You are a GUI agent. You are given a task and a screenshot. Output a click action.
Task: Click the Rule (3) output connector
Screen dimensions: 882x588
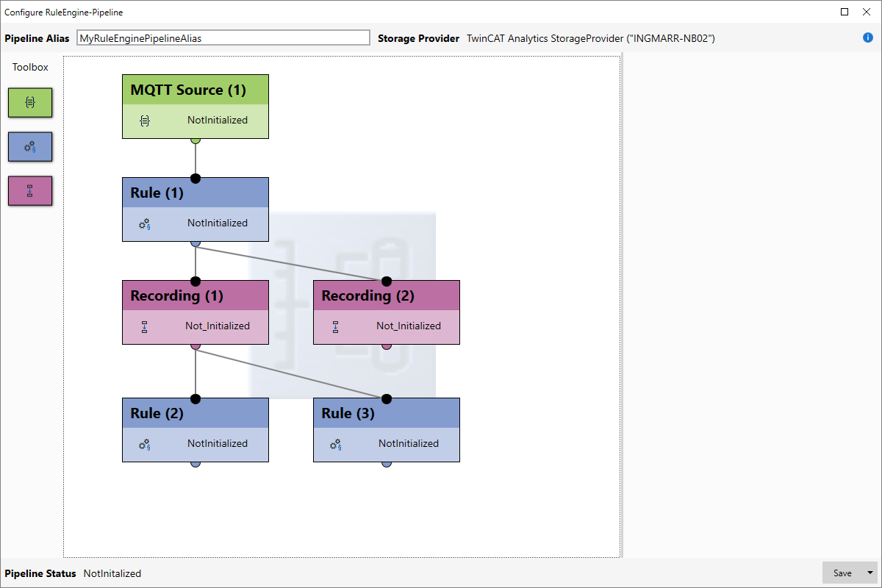pyautogui.click(x=387, y=463)
